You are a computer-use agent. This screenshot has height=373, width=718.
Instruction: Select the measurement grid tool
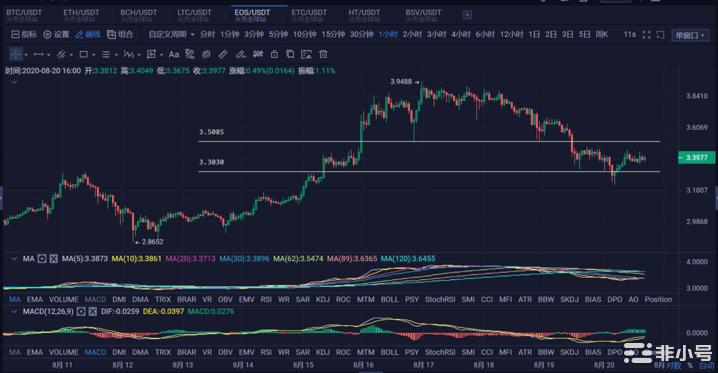pos(151,54)
